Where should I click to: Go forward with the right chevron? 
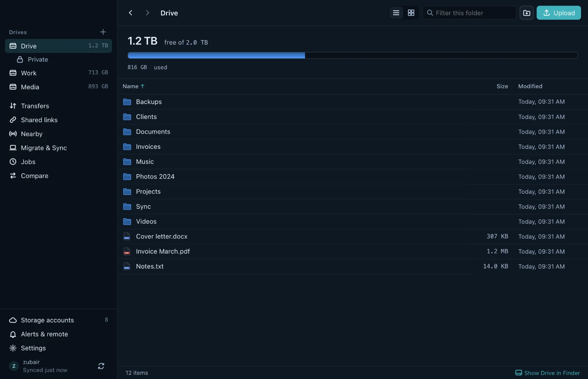point(147,13)
